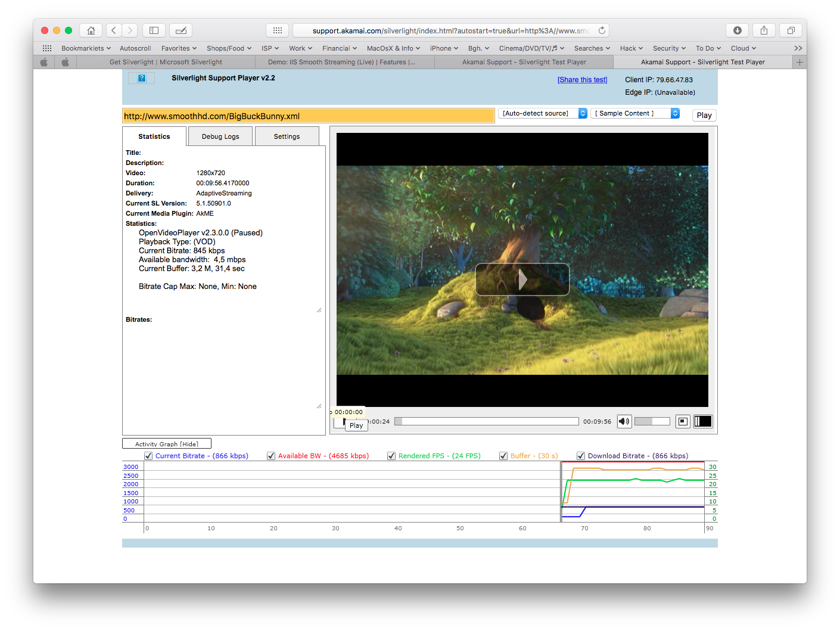This screenshot has height=631, width=840.
Task: Open Safari downloads icon
Action: pyautogui.click(x=737, y=30)
